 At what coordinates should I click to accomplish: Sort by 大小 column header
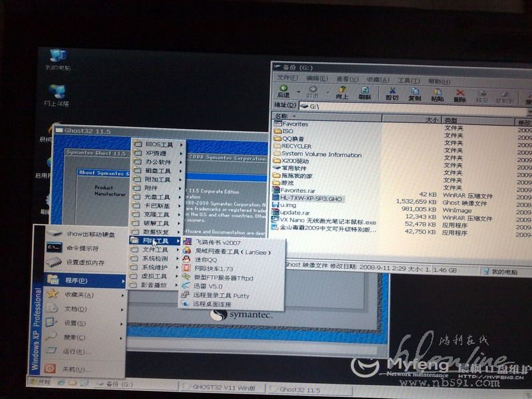(x=412, y=120)
